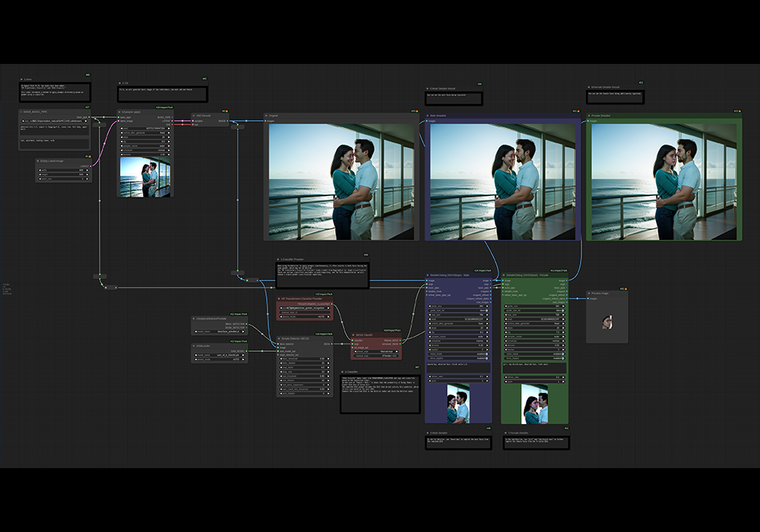Open scheduler dropdown in KSampler (pipe)
The height and width of the screenshot is (532, 760).
pos(145,150)
